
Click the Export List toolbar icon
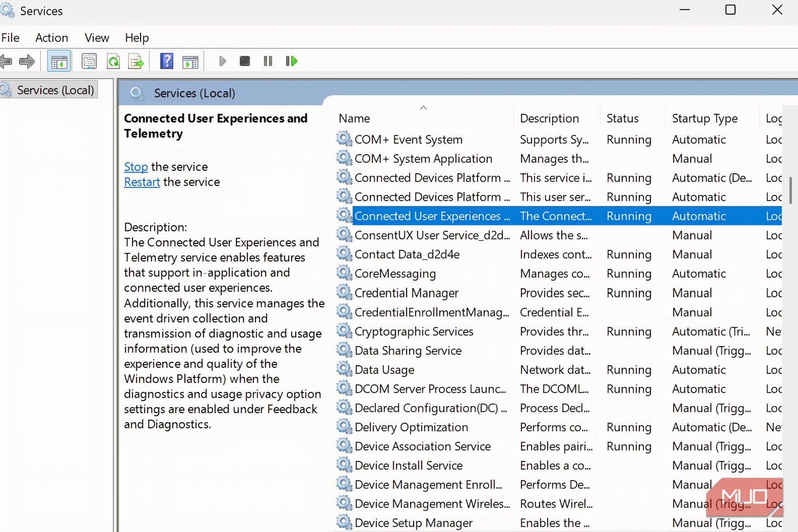pyautogui.click(x=136, y=61)
